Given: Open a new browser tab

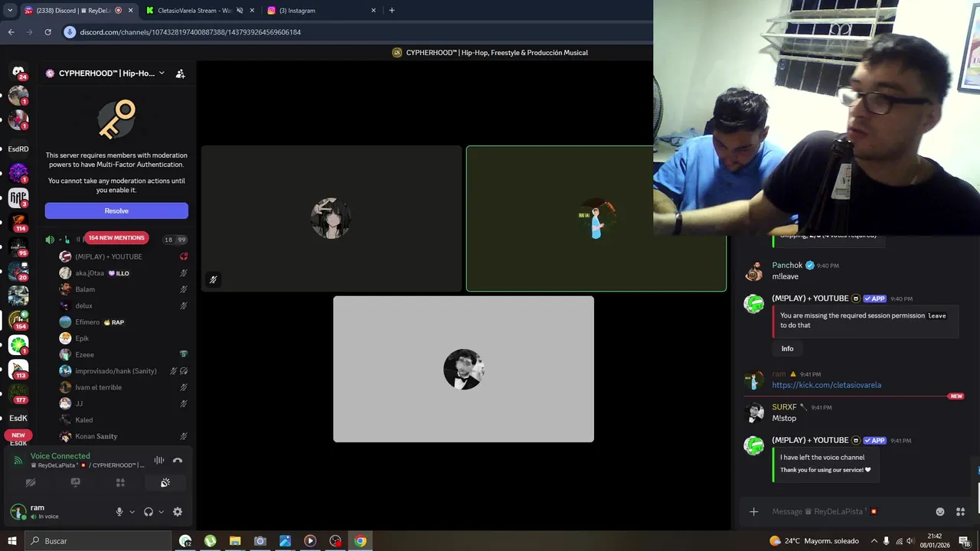Looking at the screenshot, I should (x=392, y=11).
